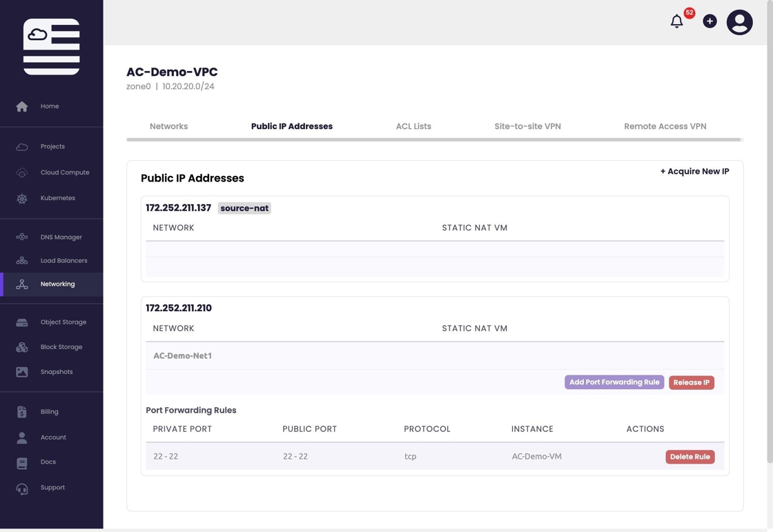Switch to the Networks tab

point(168,126)
